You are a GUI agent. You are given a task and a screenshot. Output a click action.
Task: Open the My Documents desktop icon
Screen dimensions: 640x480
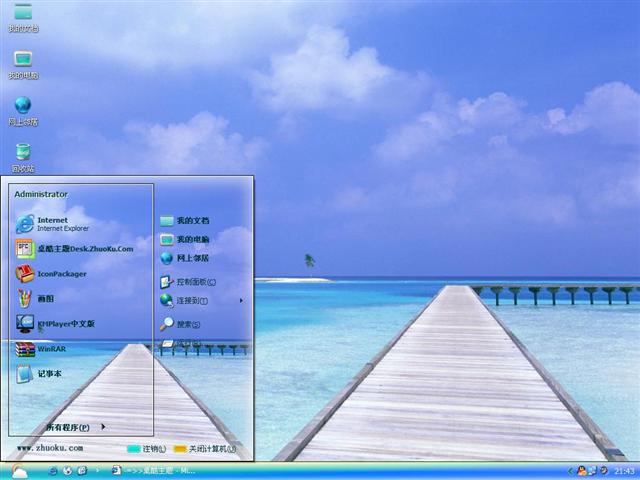point(23,17)
